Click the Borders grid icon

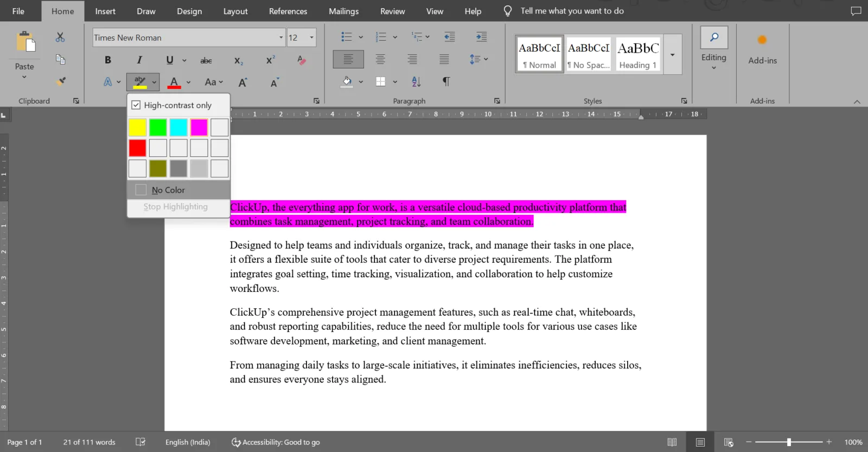coord(381,81)
